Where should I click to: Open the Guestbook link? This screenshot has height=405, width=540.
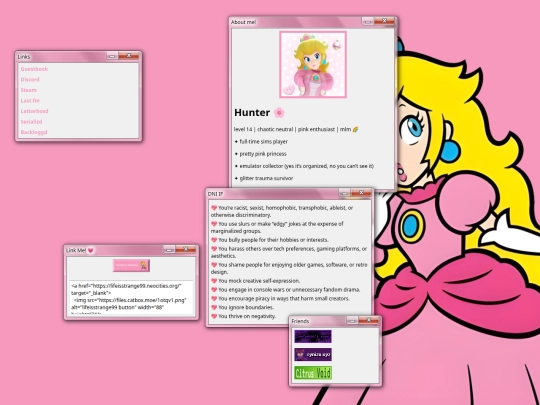pos(34,69)
